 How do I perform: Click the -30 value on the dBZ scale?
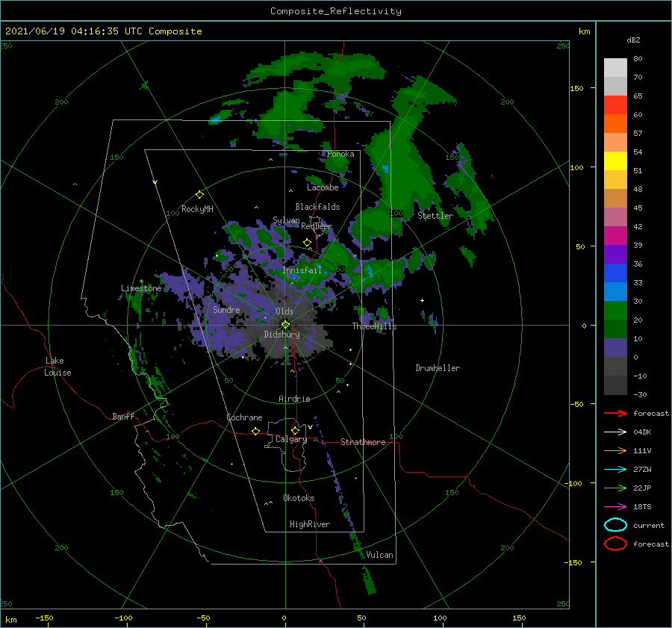point(640,394)
